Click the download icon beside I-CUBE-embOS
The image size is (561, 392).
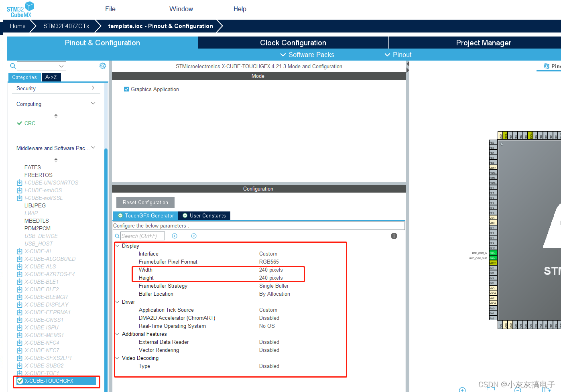coord(19,190)
